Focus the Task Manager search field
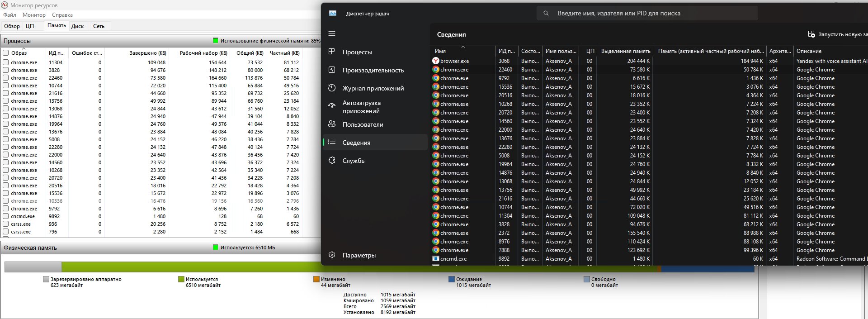 [x=647, y=13]
